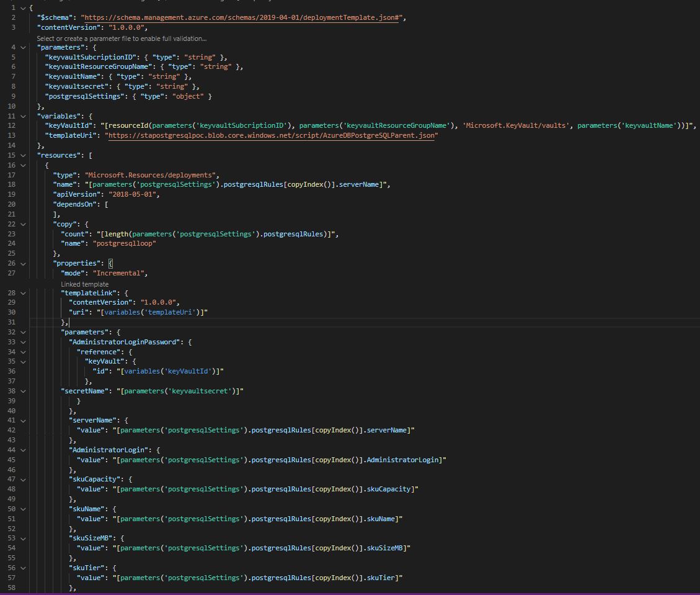The width and height of the screenshot is (700, 595).
Task: Click the "Linked template" CodeLens annotation
Action: pyautogui.click(x=84, y=284)
